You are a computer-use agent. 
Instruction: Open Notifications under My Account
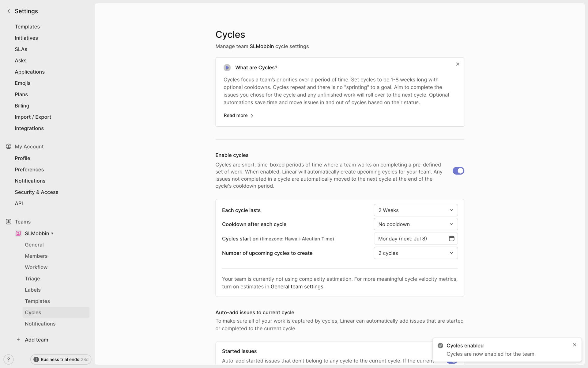pyautogui.click(x=30, y=181)
